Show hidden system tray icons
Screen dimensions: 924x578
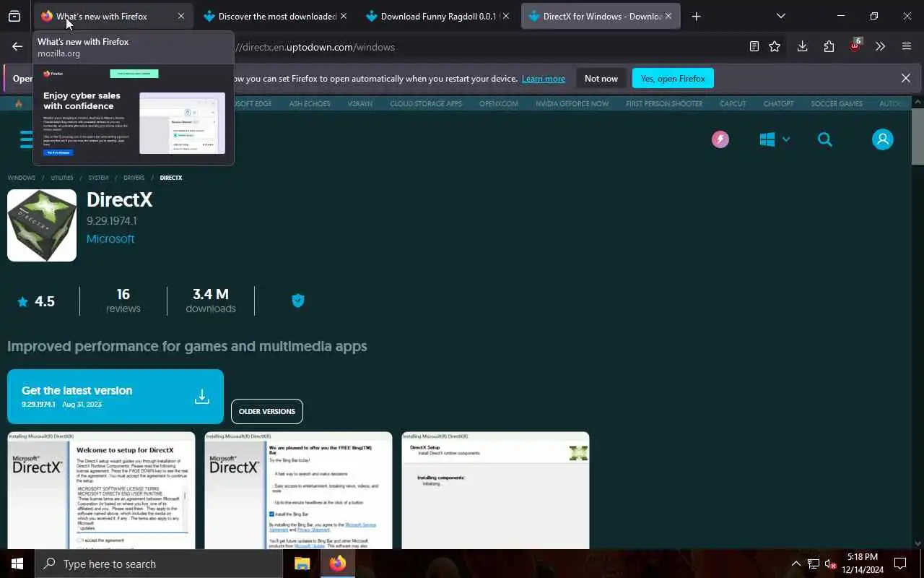coord(796,564)
